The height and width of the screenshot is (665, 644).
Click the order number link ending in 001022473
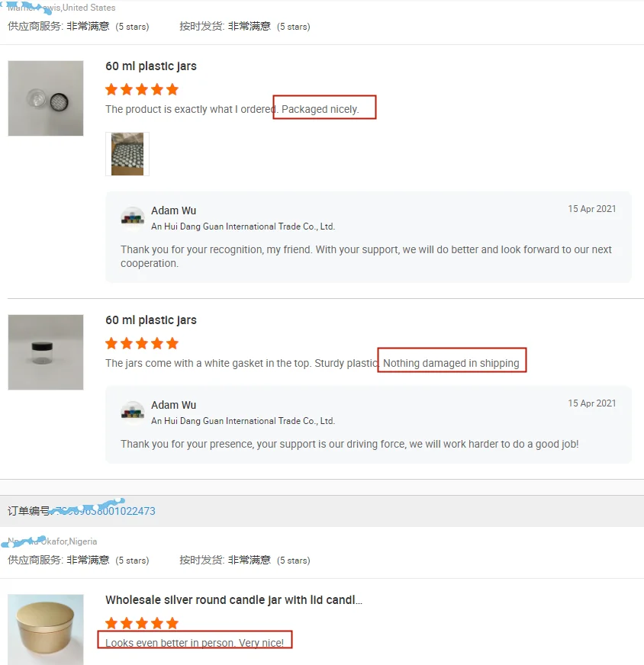103,511
